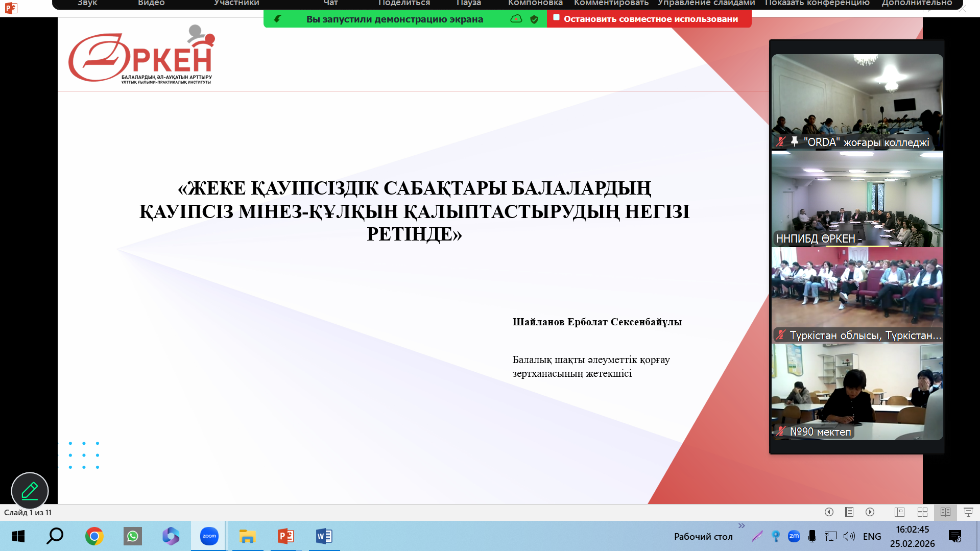Open Комментировать in Zoom toolbar

click(611, 3)
